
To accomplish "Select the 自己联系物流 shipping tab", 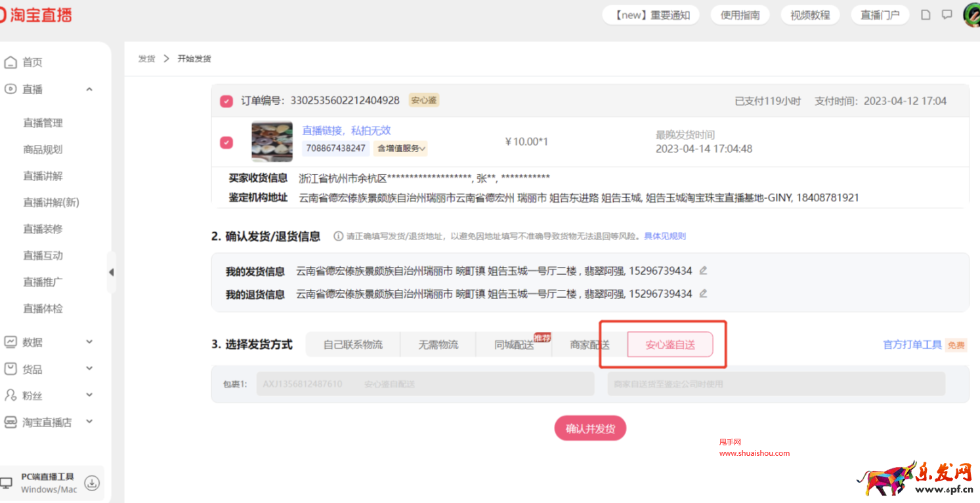I will 352,344.
